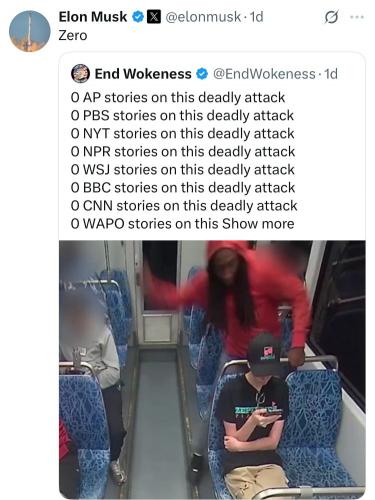Open the 1d timestamp on the quoted post
The width and height of the screenshot is (375, 500).
click(x=331, y=74)
